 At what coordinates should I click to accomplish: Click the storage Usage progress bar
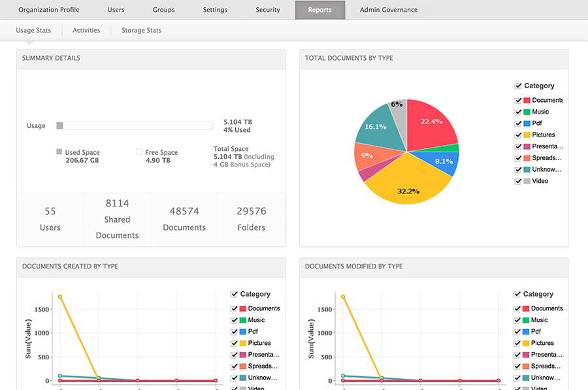tap(135, 125)
